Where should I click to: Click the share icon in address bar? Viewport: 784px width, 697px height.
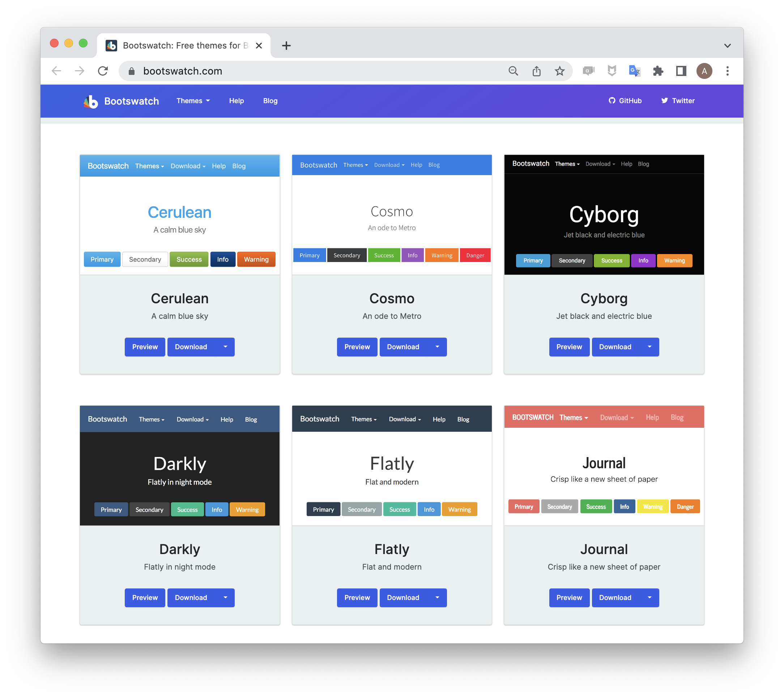[537, 71]
